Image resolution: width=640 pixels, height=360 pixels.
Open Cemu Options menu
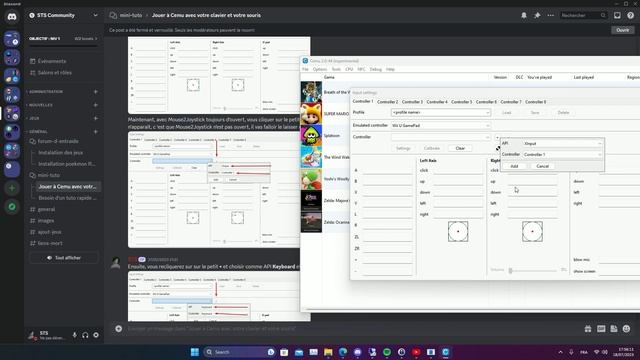coord(320,69)
